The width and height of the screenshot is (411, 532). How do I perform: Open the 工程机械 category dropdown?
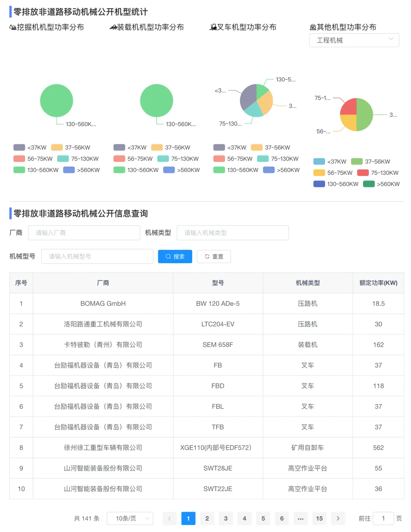pos(354,40)
